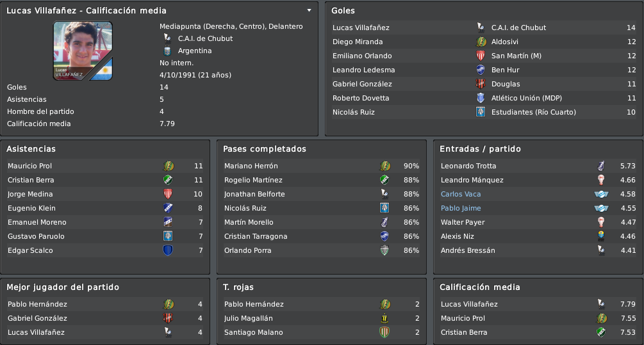Click Lucas Villafañez player portrait
Screen dimensions: 644x345
coord(83,51)
